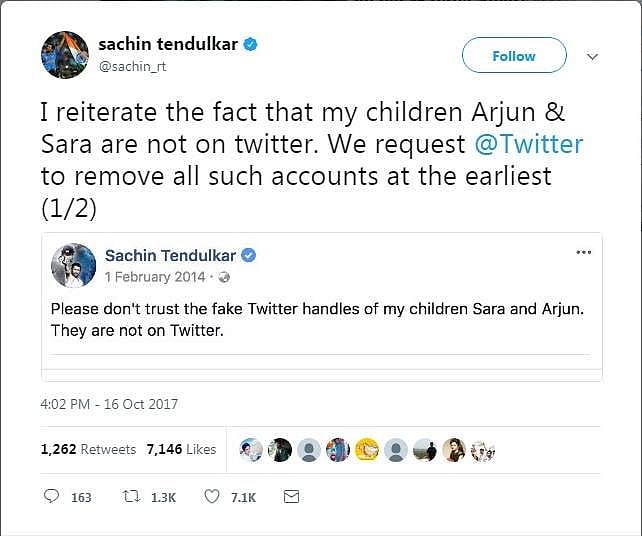Click the direct message envelope icon
This screenshot has height=536, width=642.
point(291,496)
